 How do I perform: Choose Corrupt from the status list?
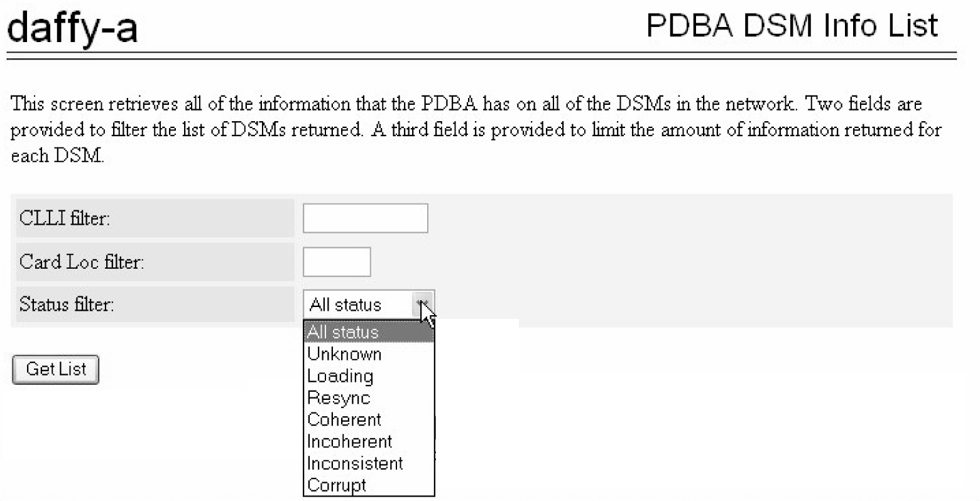coord(337,485)
